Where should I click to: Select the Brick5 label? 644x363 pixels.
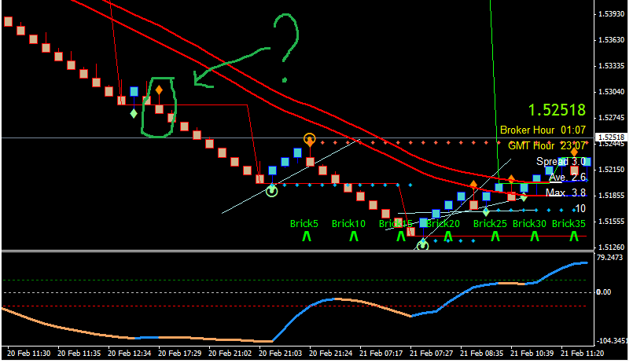pyautogui.click(x=304, y=224)
